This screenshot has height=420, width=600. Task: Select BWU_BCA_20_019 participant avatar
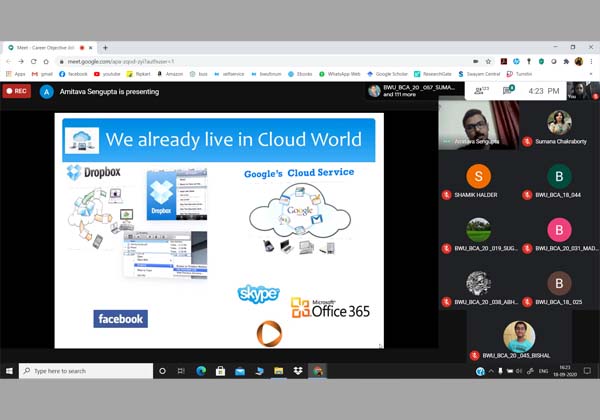478,230
